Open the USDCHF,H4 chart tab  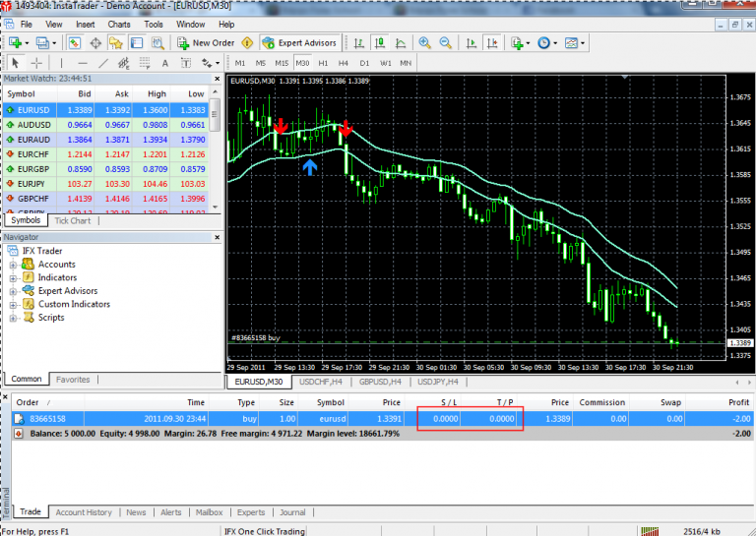(x=321, y=382)
